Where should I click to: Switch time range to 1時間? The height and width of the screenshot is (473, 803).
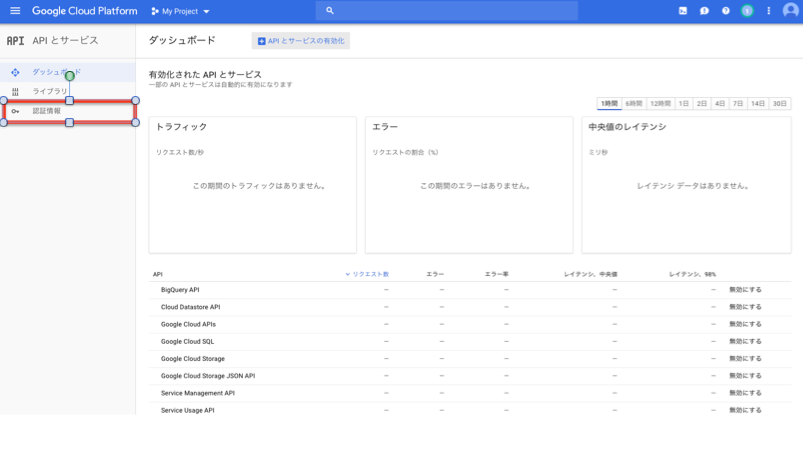[609, 103]
